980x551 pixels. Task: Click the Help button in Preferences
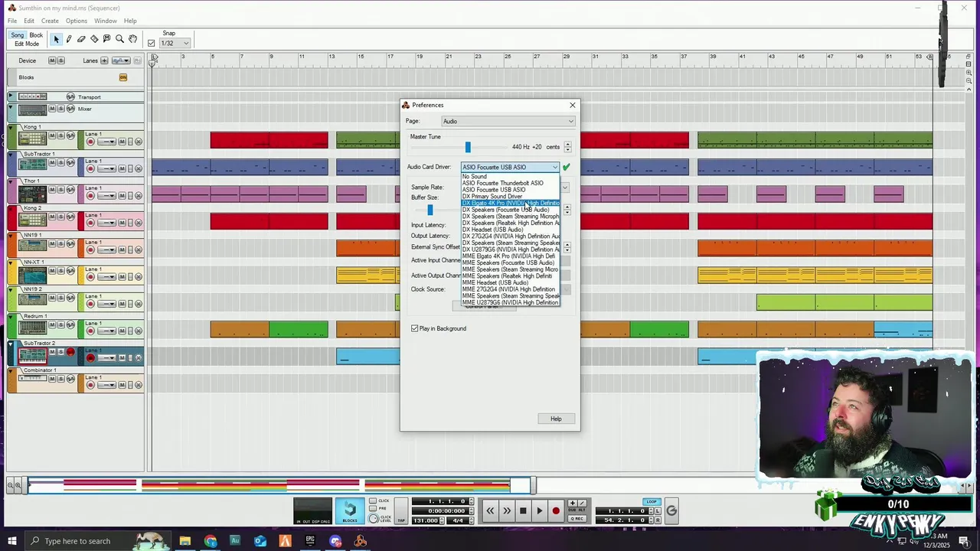556,419
